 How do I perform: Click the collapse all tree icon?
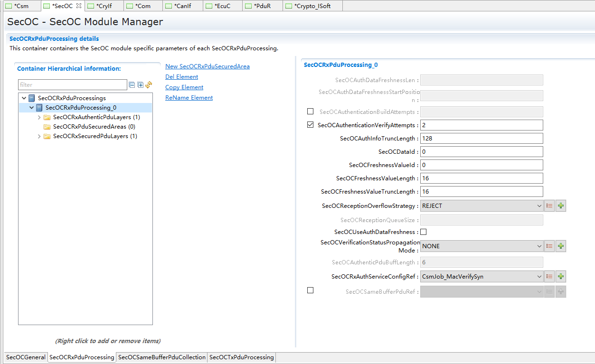[132, 85]
